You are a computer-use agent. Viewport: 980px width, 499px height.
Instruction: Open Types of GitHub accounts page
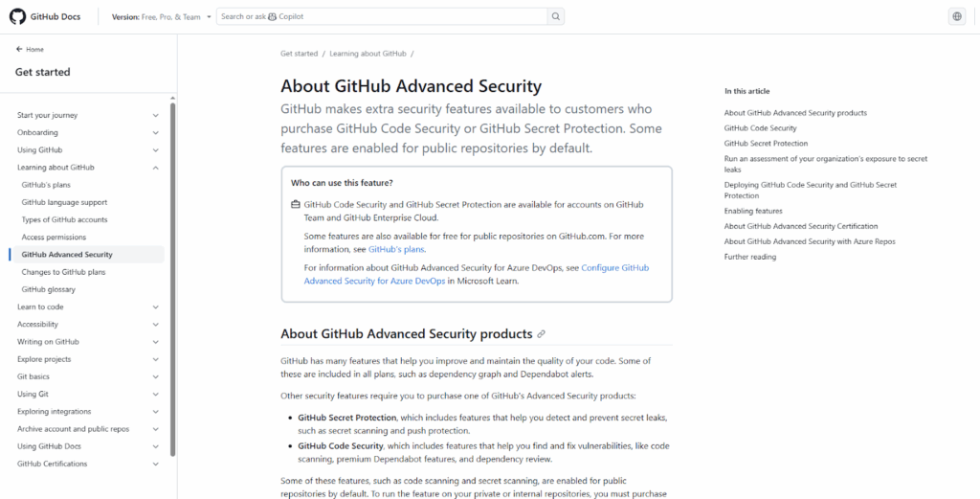point(64,219)
